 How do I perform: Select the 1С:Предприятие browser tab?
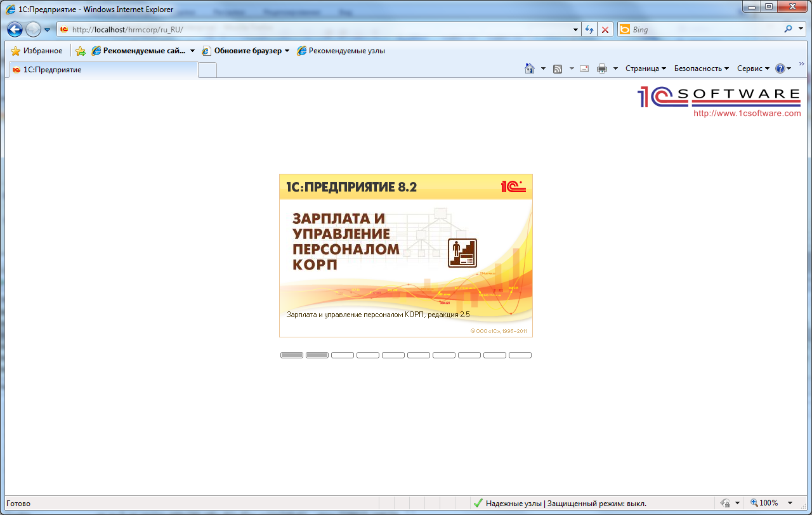tap(102, 70)
